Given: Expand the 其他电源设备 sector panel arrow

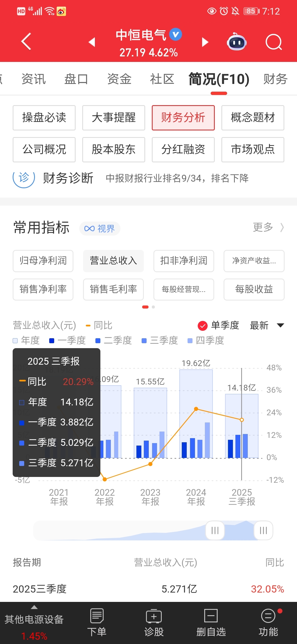Looking at the screenshot, I should click(34, 607).
